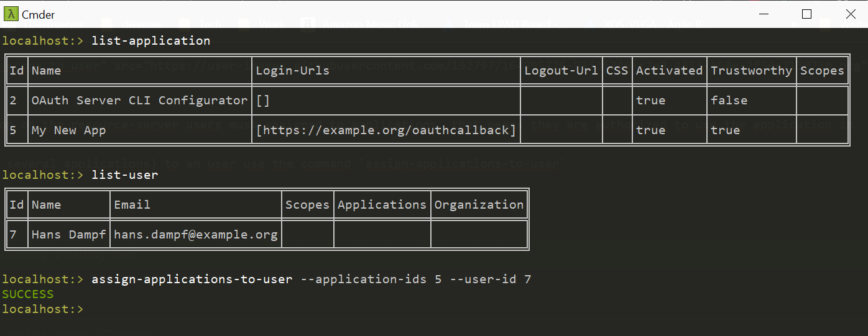This screenshot has height=336, width=868.
Task: Click the assign-applications-to-user command
Action: pyautogui.click(x=192, y=279)
